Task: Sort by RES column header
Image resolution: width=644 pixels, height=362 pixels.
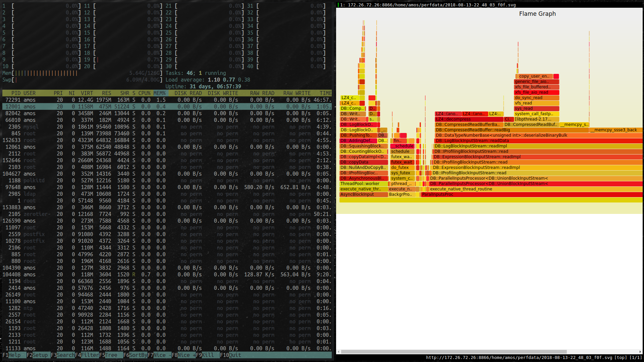Action: (x=106, y=93)
